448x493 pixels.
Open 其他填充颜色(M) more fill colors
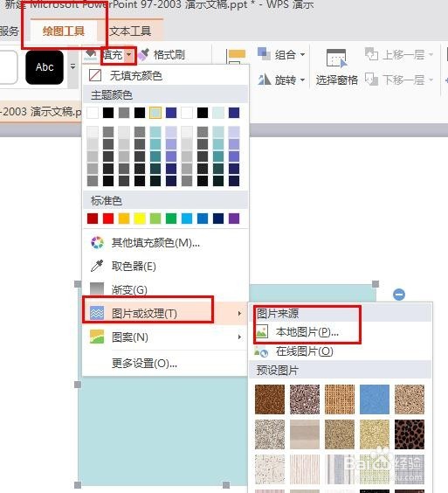[x=165, y=243]
